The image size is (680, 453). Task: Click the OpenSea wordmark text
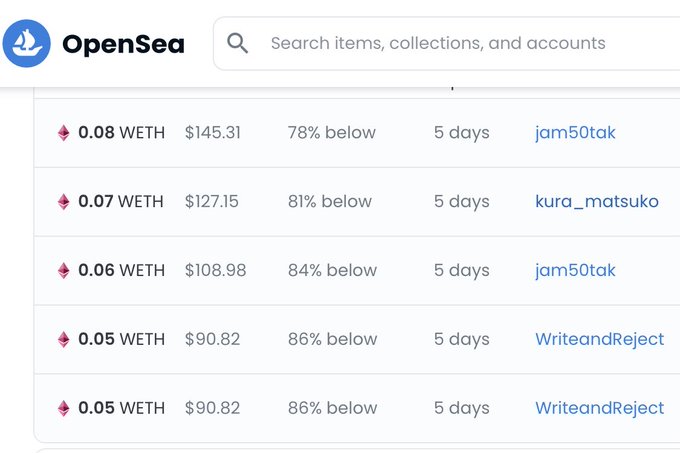(x=123, y=44)
